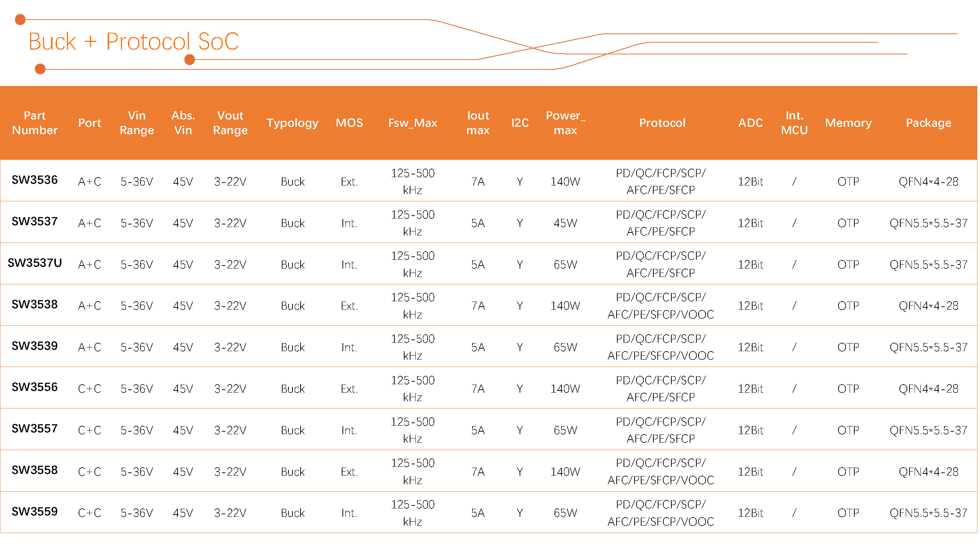Click the Fsw_Max column header
This screenshot has width=980, height=551.
(412, 123)
